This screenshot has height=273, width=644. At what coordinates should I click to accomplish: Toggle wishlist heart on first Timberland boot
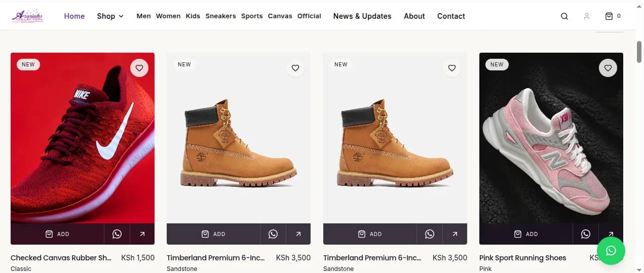tap(295, 68)
